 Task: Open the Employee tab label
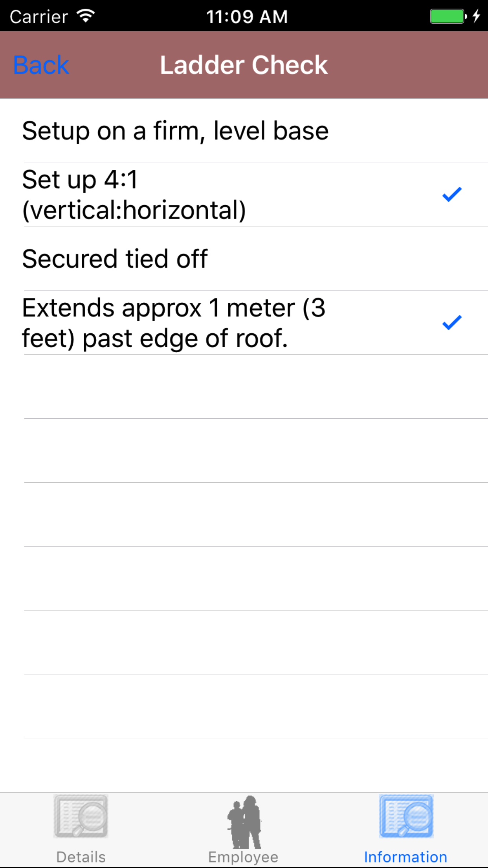coord(243,857)
